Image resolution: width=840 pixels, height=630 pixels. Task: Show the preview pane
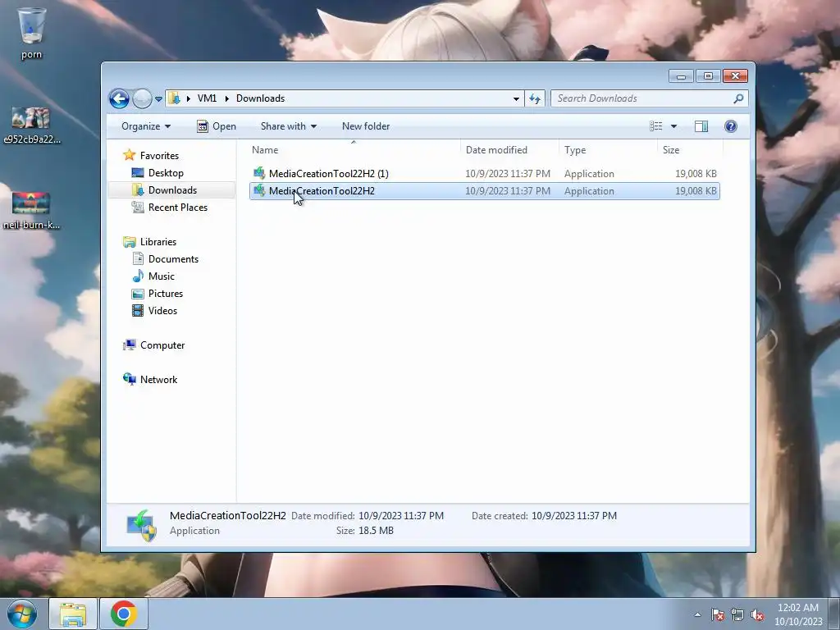[701, 126]
